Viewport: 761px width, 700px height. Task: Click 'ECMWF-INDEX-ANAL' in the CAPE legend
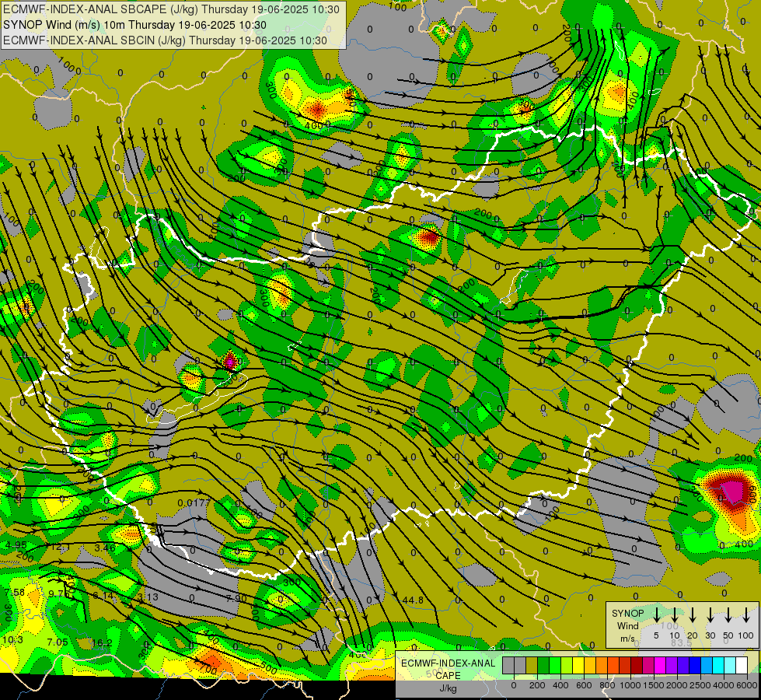point(448,663)
